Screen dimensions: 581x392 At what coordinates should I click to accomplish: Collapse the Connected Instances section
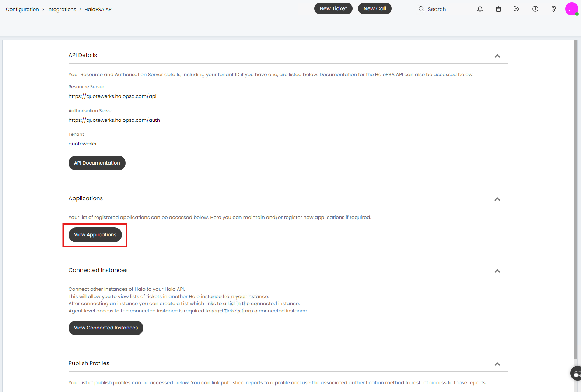tap(497, 271)
